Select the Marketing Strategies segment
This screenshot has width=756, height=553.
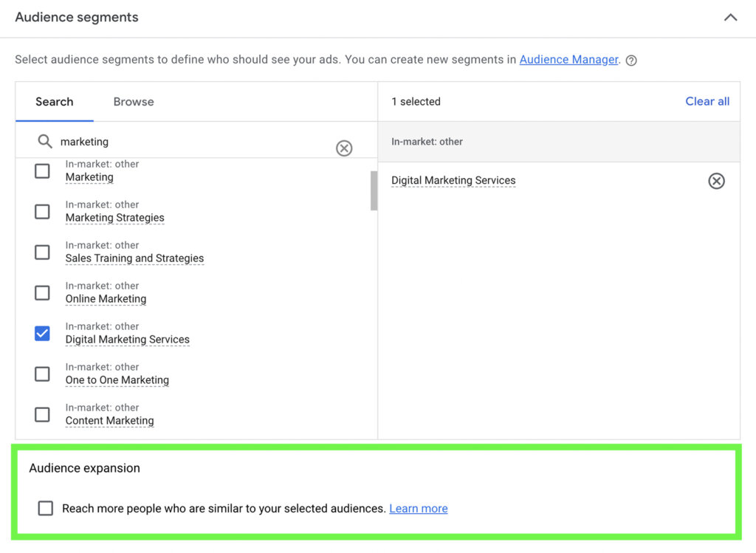tap(42, 211)
